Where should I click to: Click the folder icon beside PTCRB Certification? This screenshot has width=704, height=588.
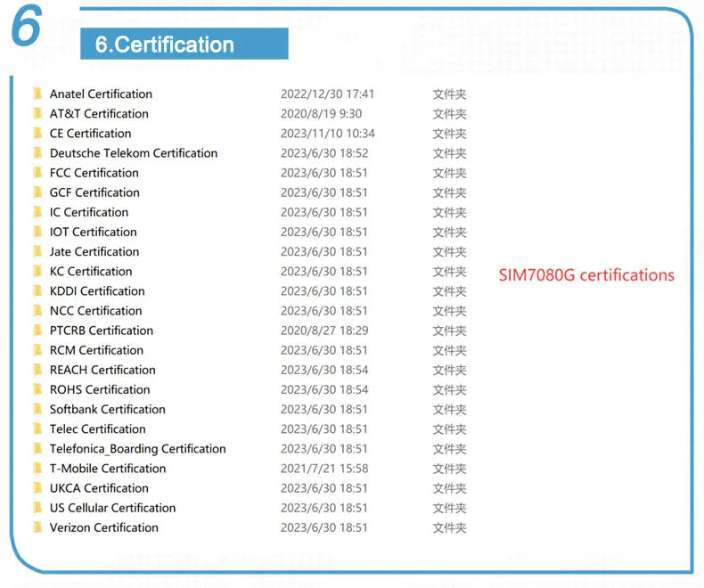pyautogui.click(x=37, y=331)
